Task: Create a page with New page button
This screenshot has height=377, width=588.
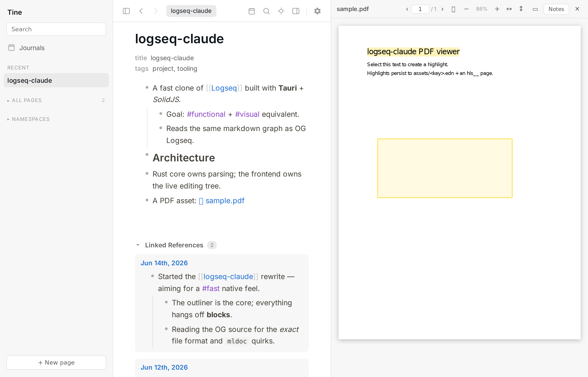Action: 56,363
